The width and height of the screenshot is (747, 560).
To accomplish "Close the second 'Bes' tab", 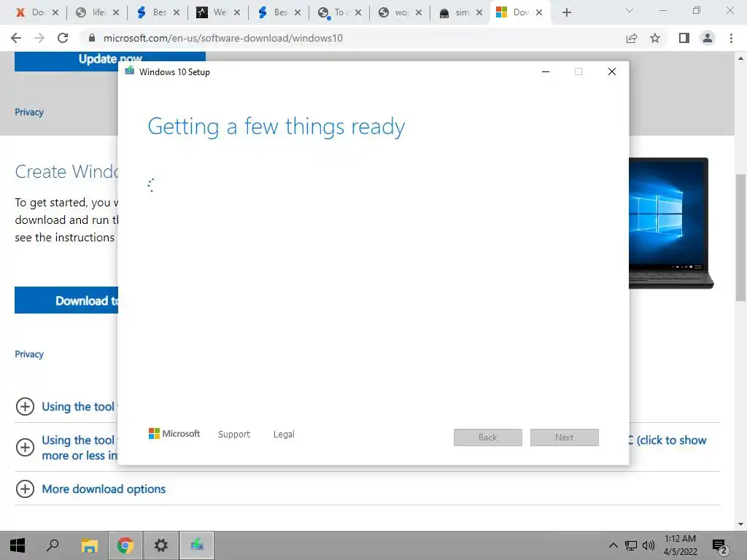I will click(298, 13).
